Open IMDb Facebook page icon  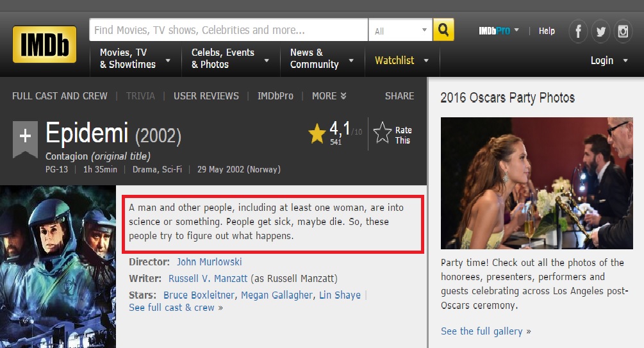point(578,31)
